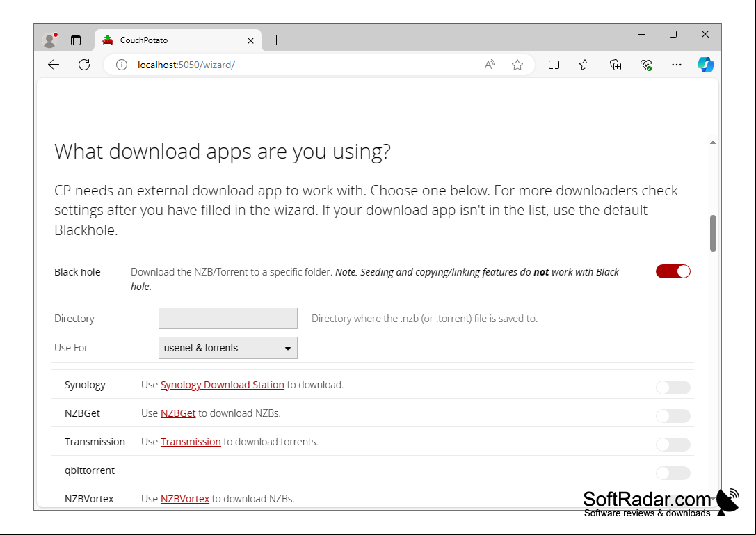The width and height of the screenshot is (756, 535).
Task: Open Copilot sidebar
Action: tap(706, 65)
